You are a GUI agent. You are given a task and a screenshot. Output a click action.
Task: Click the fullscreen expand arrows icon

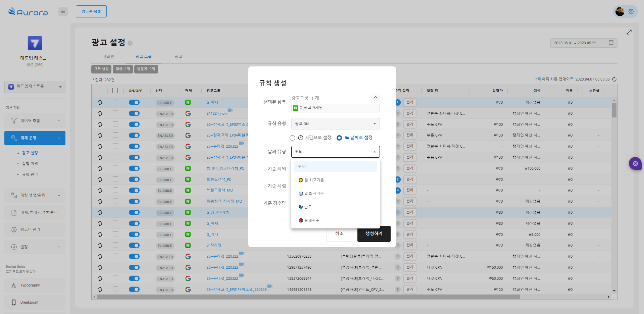coord(629,32)
